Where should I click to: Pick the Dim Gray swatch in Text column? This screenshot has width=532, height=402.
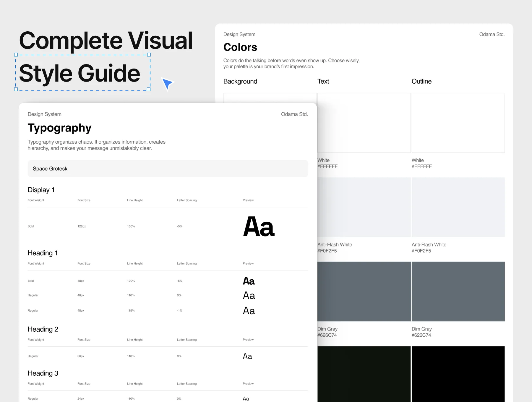pyautogui.click(x=364, y=291)
